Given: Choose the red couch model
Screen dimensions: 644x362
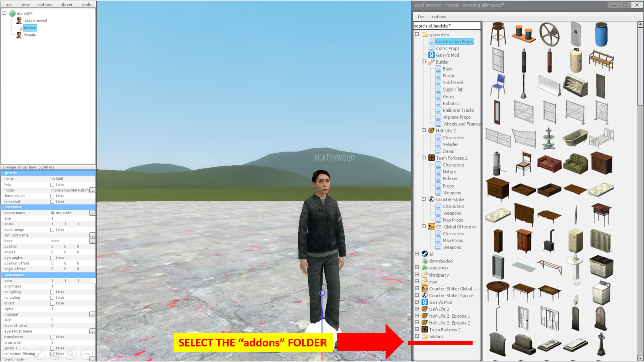Looking at the screenshot, I should click(x=549, y=164).
